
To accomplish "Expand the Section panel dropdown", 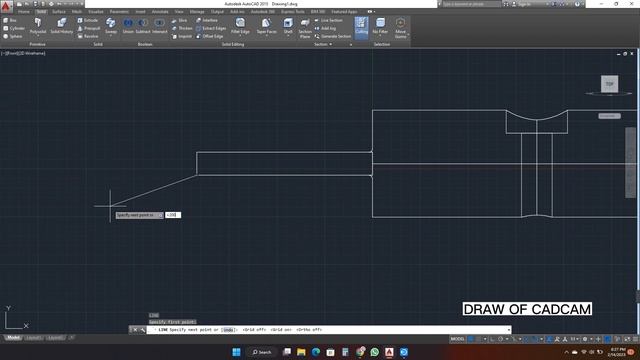I will pos(323,44).
